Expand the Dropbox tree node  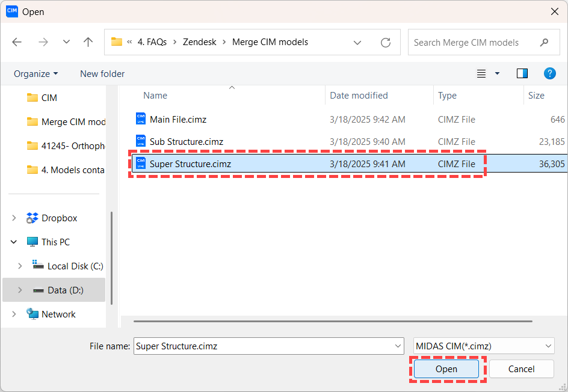[14, 218]
